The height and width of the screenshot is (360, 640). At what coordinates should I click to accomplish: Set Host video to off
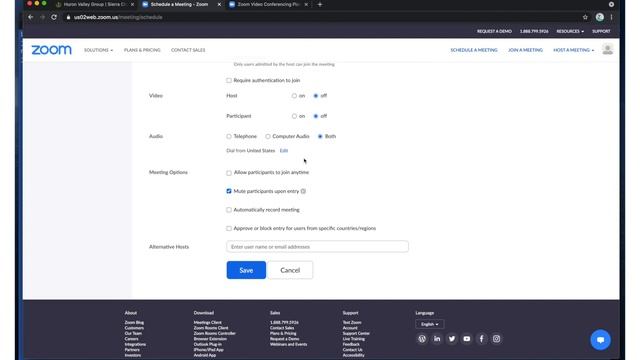click(316, 96)
